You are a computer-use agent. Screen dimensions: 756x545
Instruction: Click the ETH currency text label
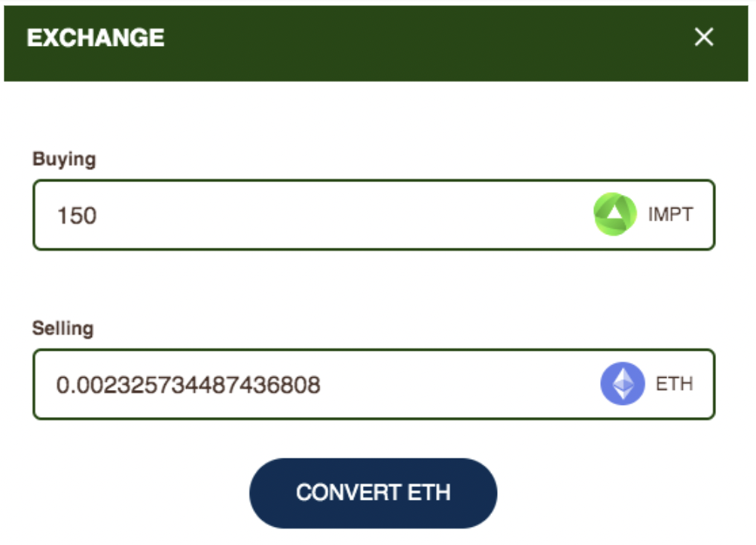(674, 384)
